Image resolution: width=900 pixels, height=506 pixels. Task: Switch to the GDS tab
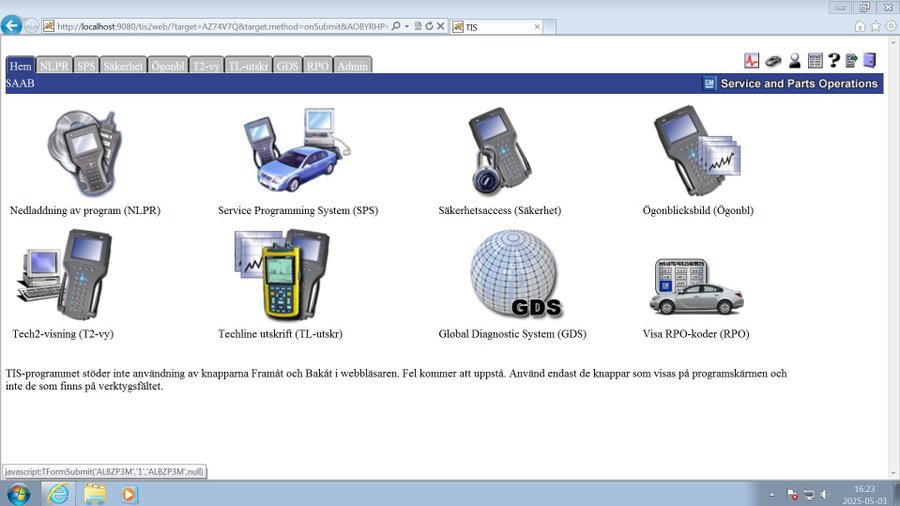click(287, 66)
